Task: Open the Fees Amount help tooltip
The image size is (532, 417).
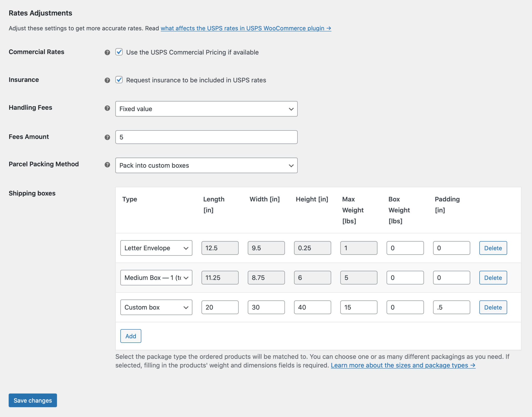Action: (107, 137)
